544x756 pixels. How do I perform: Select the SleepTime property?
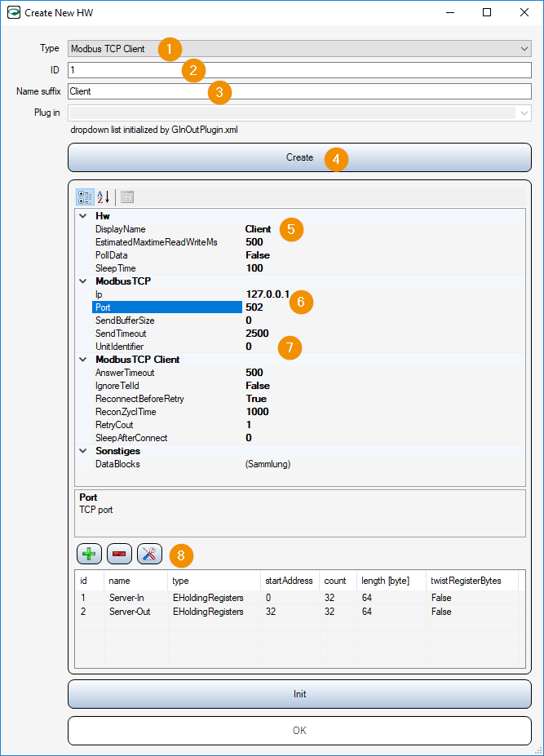[x=115, y=268]
